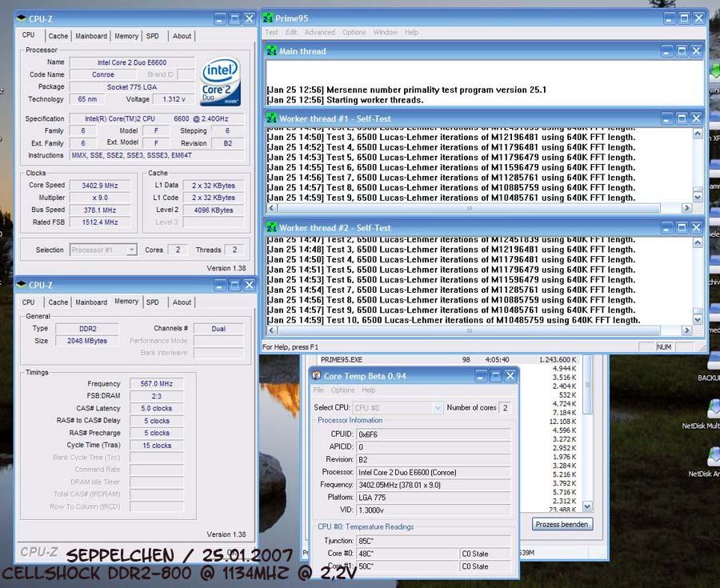Switch to CPU tab in CPU-Z Timings window

click(29, 302)
